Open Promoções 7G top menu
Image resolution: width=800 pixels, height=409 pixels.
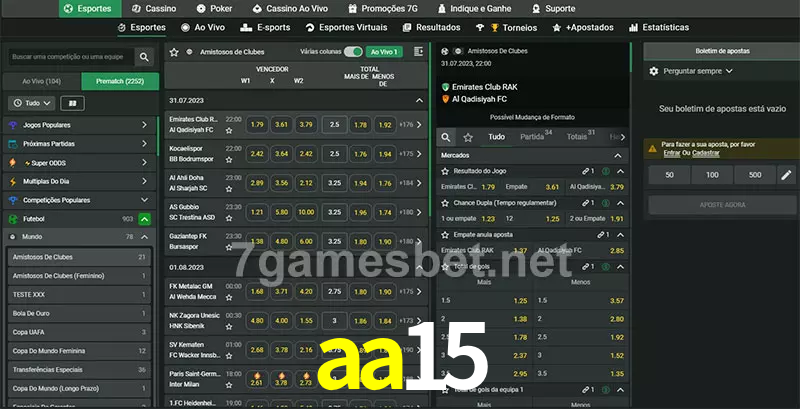pos(383,9)
